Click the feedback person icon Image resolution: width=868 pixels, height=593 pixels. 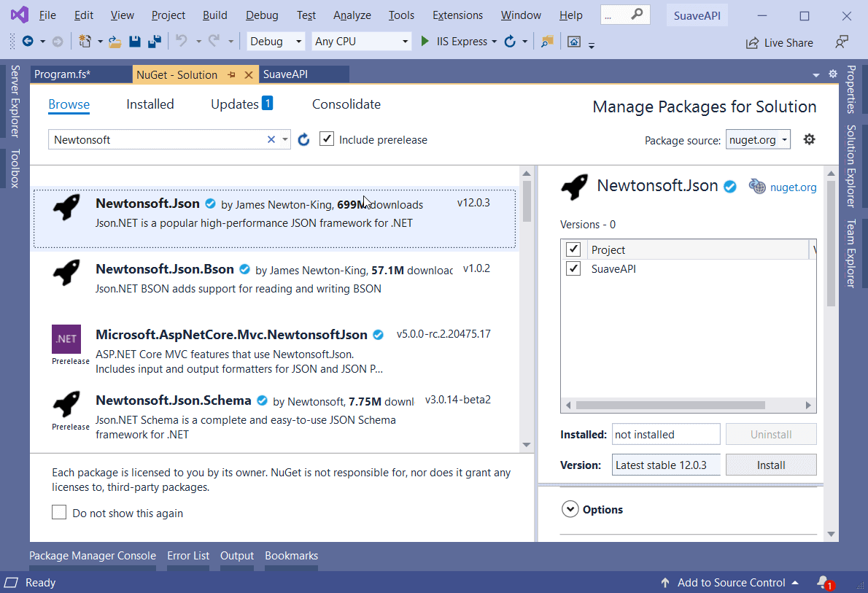pos(842,42)
